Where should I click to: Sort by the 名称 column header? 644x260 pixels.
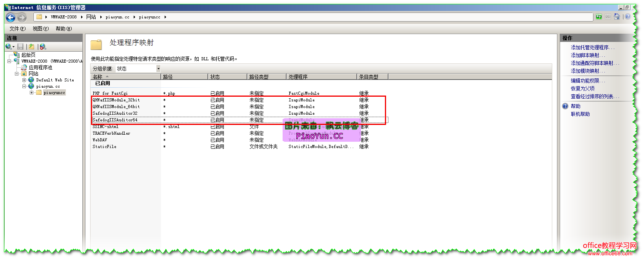[126, 77]
